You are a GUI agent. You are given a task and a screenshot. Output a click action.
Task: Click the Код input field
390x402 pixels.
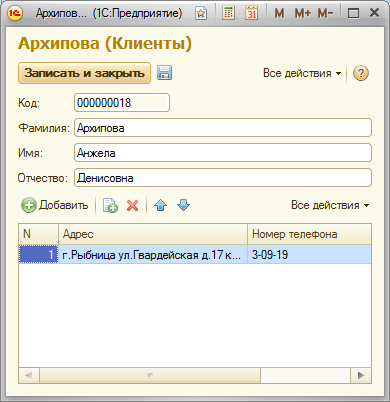[122, 103]
